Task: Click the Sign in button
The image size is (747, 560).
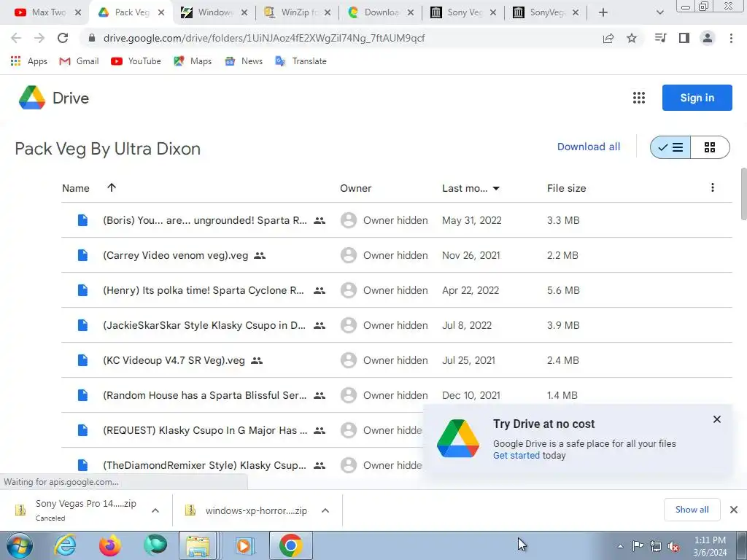Action: pyautogui.click(x=697, y=98)
